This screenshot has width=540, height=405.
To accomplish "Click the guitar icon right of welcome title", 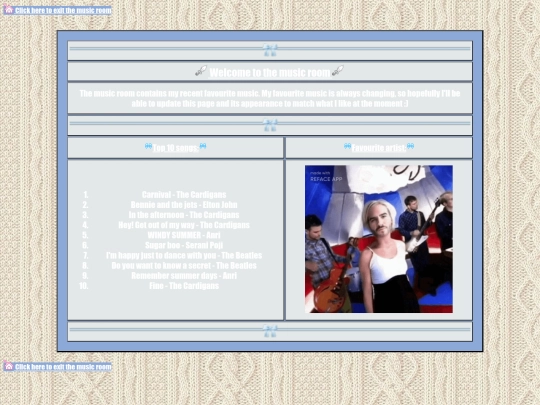I will 338,71.
